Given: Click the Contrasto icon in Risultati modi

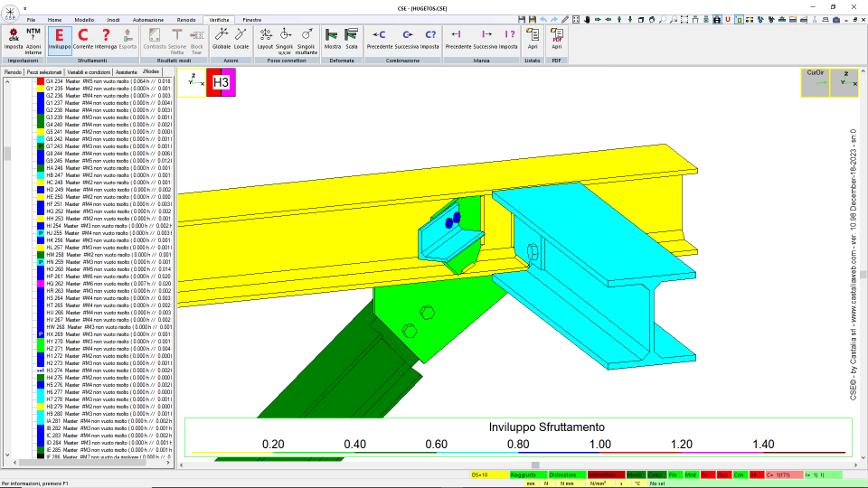Looking at the screenshot, I should point(155,40).
